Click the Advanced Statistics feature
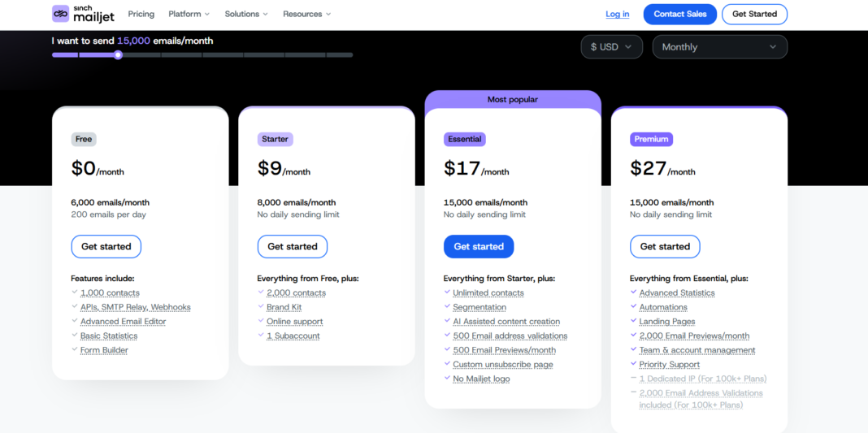The width and height of the screenshot is (868, 433). click(677, 292)
